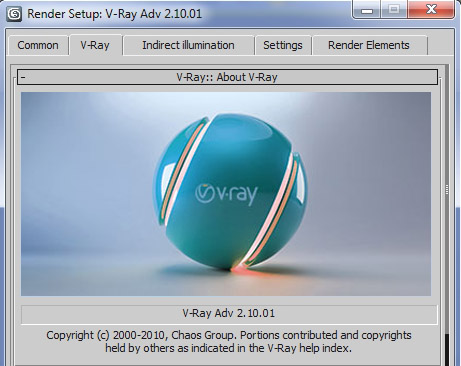Click the V-Ray sphere splash image

[x=226, y=194]
